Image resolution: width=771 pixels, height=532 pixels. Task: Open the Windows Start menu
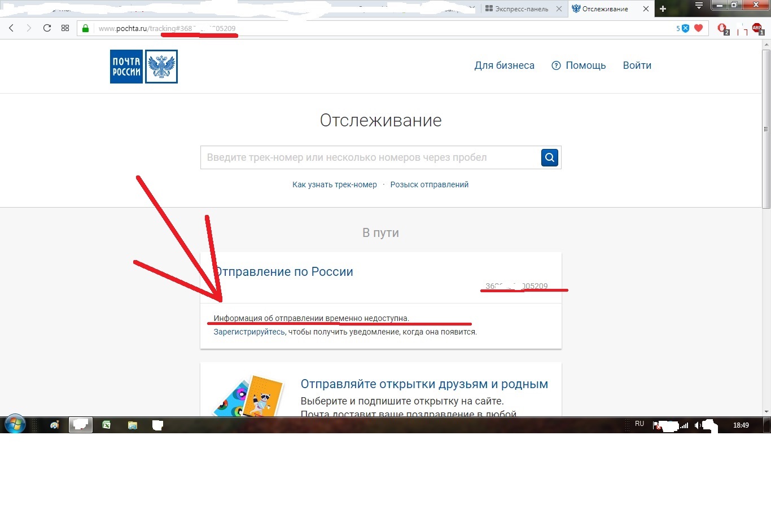15,424
